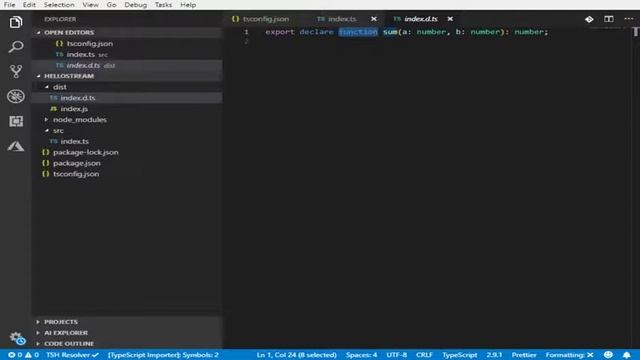Click line number 1 in gutter
This screenshot has width=640, height=360.
pyautogui.click(x=246, y=32)
